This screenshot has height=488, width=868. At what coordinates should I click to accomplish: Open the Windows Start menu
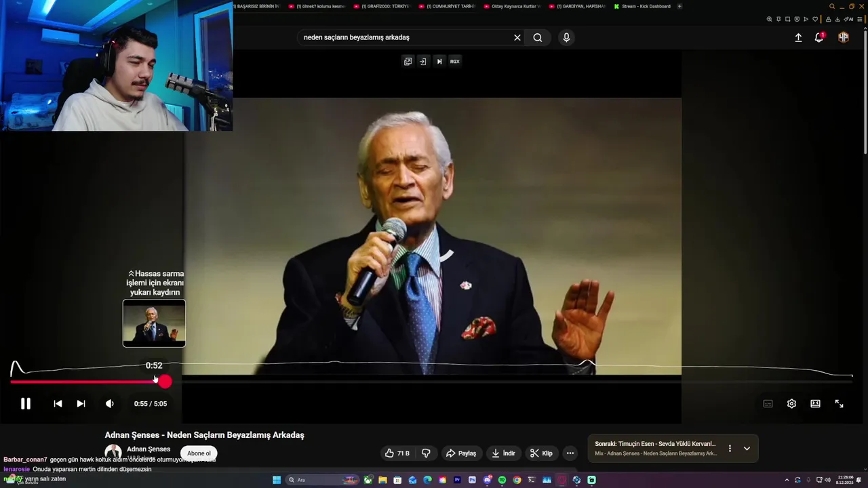point(277,480)
